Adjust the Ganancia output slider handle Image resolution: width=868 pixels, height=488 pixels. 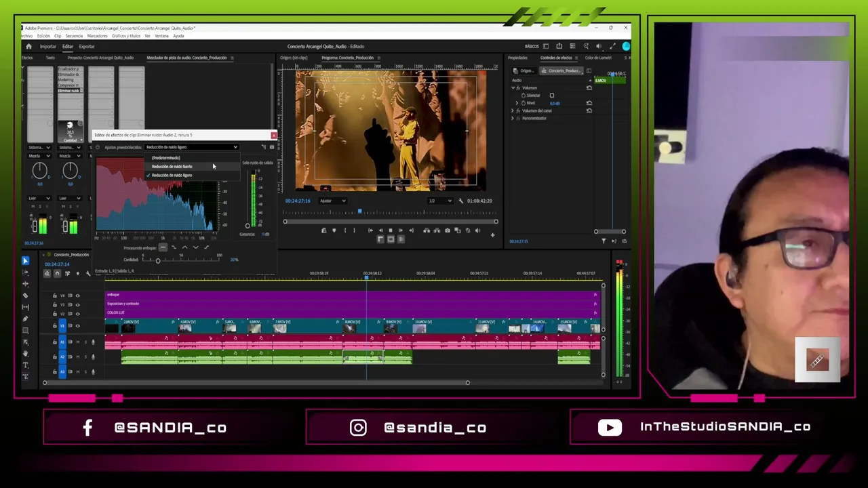248,226
